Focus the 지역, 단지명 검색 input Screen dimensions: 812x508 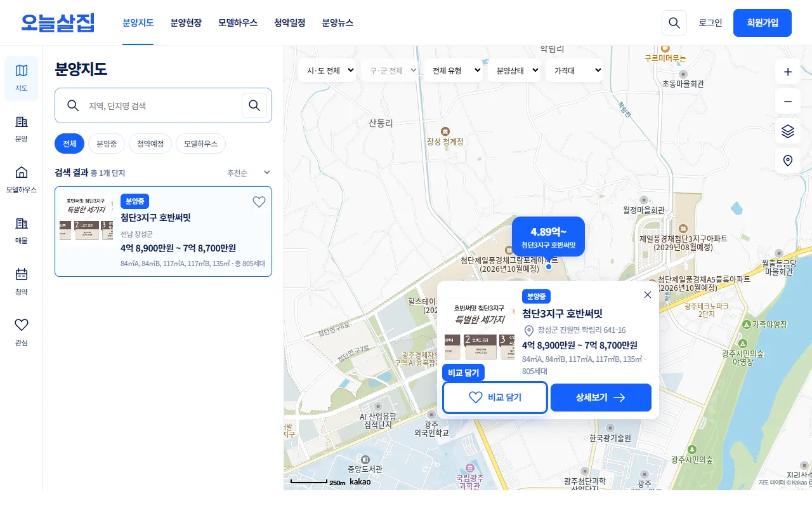coord(162,105)
